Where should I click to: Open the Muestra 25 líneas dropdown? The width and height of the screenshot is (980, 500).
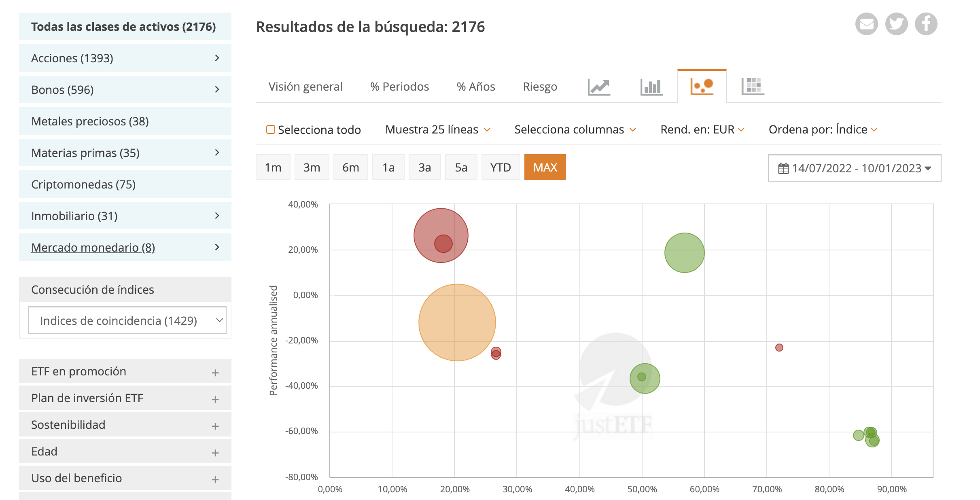point(437,129)
